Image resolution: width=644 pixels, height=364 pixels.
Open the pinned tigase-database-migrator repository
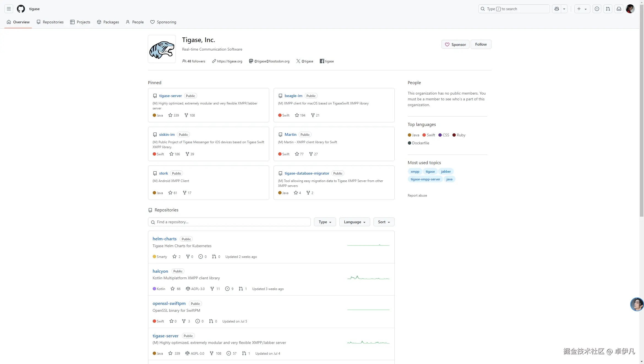(307, 173)
